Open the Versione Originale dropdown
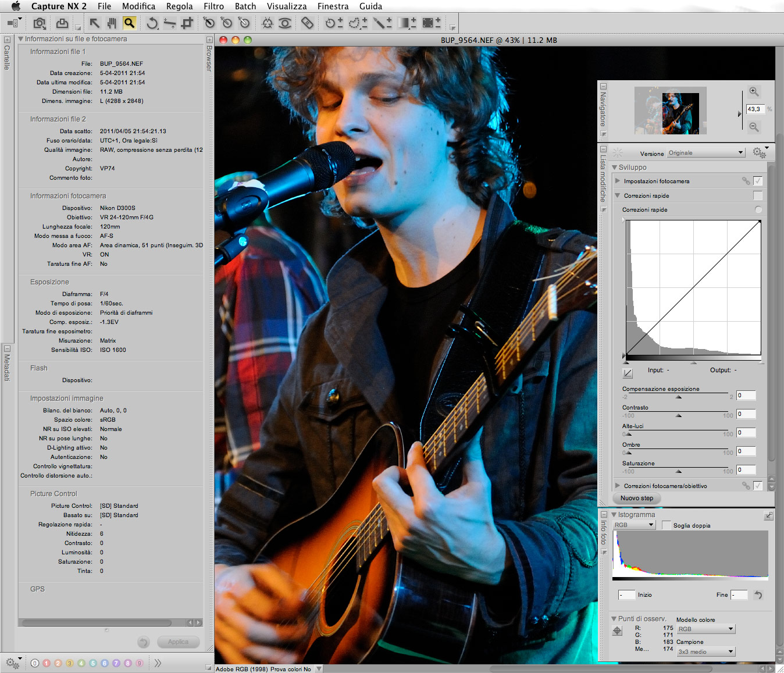Image resolution: width=784 pixels, height=673 pixels. click(706, 153)
